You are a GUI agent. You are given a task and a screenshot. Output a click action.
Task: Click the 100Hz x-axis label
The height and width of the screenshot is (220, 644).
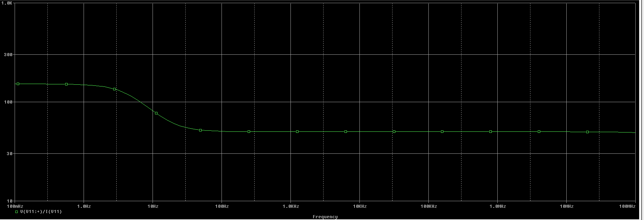pyautogui.click(x=222, y=206)
